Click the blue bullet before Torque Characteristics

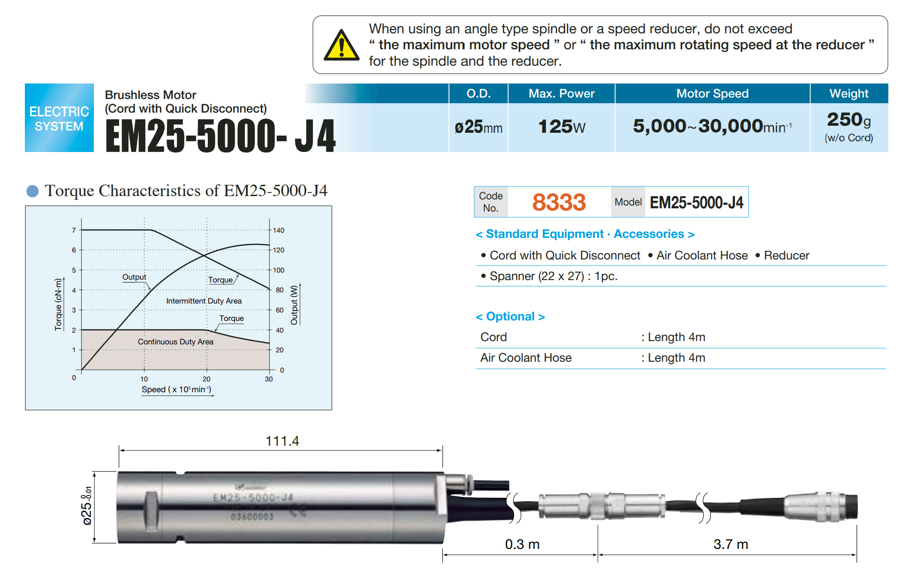pyautogui.click(x=32, y=191)
